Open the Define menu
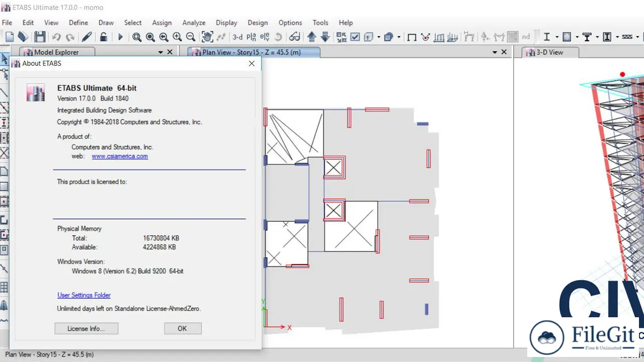The width and height of the screenshot is (644, 362). [78, 23]
